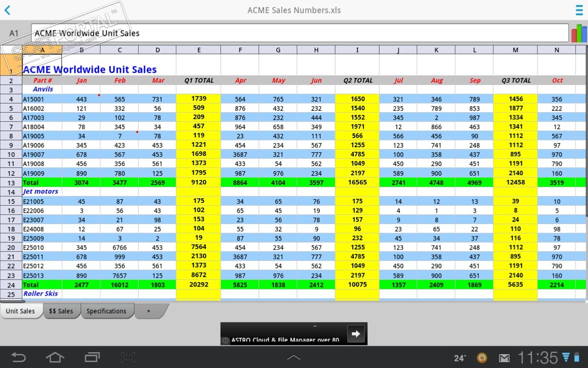Click the yellow cell showing 7564
This screenshot has height=368, width=588.
[x=199, y=247]
